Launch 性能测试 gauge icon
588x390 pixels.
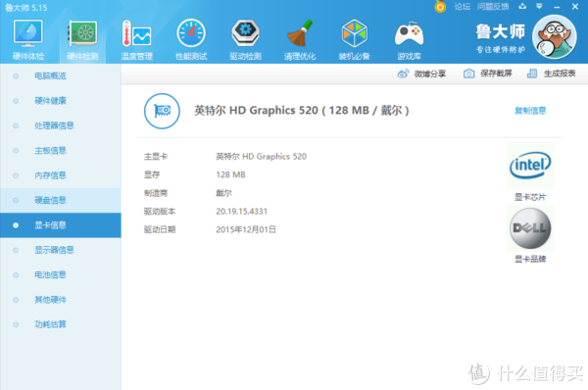pyautogui.click(x=191, y=33)
